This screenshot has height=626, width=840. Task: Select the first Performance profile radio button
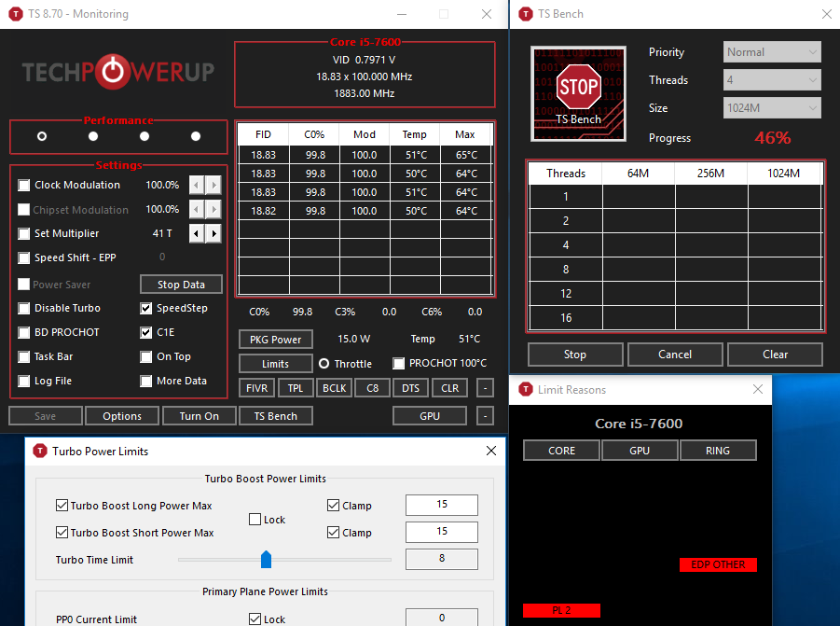[x=42, y=136]
